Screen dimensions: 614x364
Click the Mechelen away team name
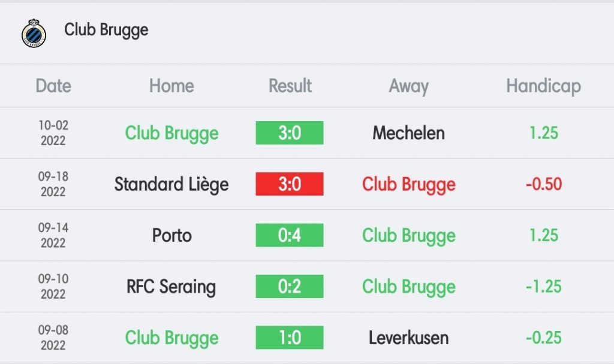click(409, 133)
